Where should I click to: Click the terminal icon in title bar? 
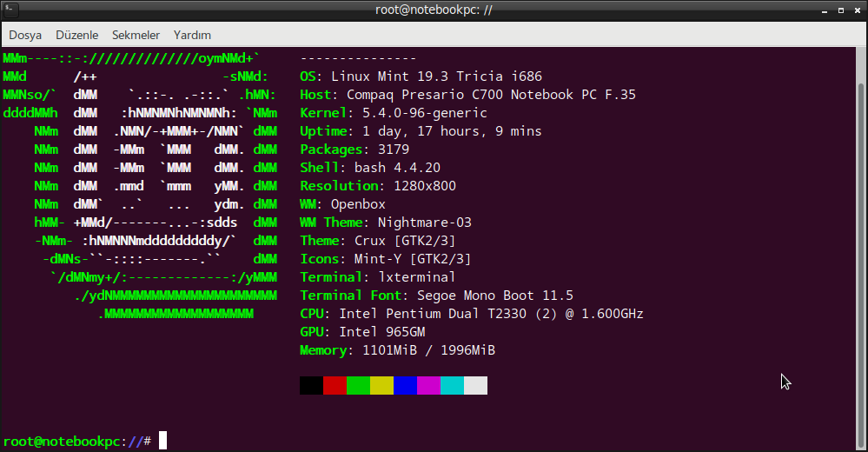(10, 10)
